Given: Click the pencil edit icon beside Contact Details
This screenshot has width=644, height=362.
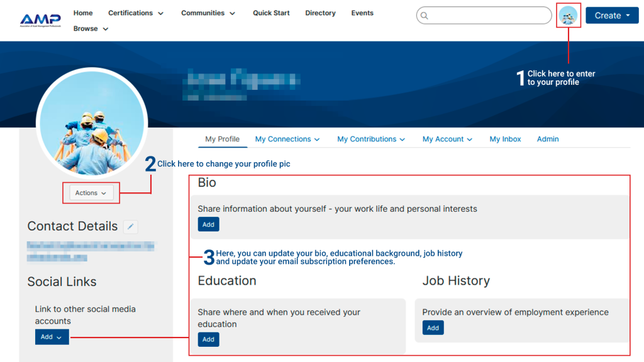Looking at the screenshot, I should click(x=130, y=227).
